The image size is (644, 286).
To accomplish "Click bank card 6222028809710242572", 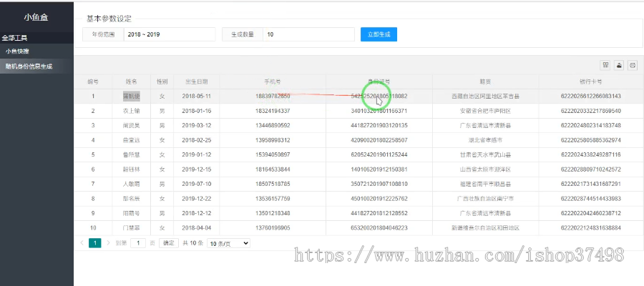I will (x=590, y=169).
